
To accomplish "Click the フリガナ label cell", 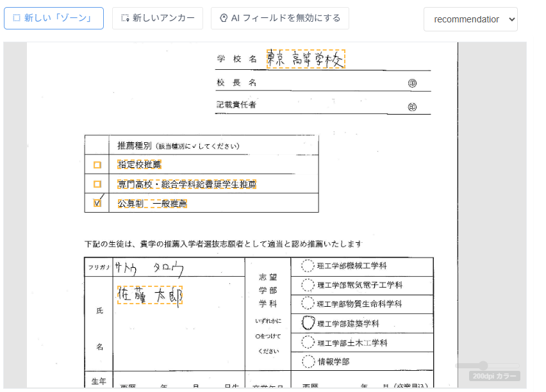I will [99, 267].
